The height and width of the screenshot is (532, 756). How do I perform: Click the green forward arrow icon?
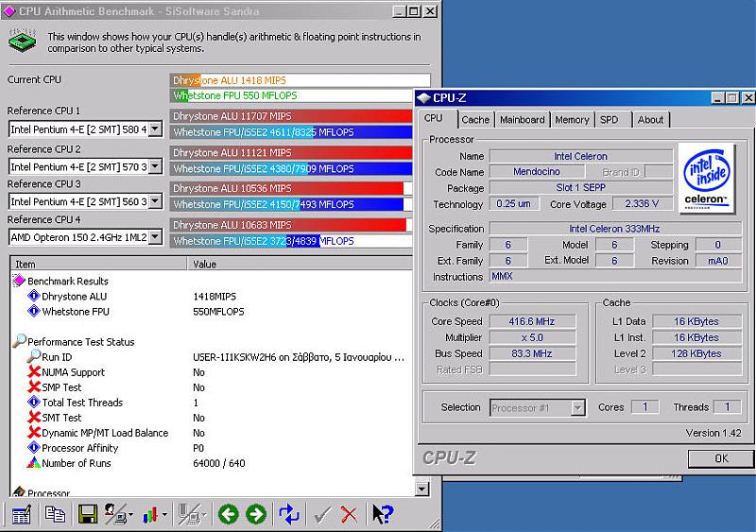[x=256, y=514]
